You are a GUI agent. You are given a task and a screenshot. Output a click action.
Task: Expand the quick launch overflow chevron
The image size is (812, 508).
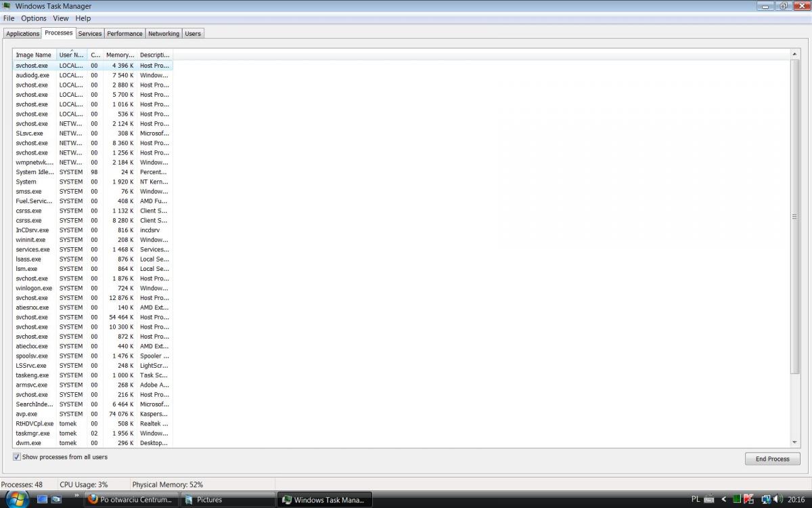pyautogui.click(x=76, y=495)
